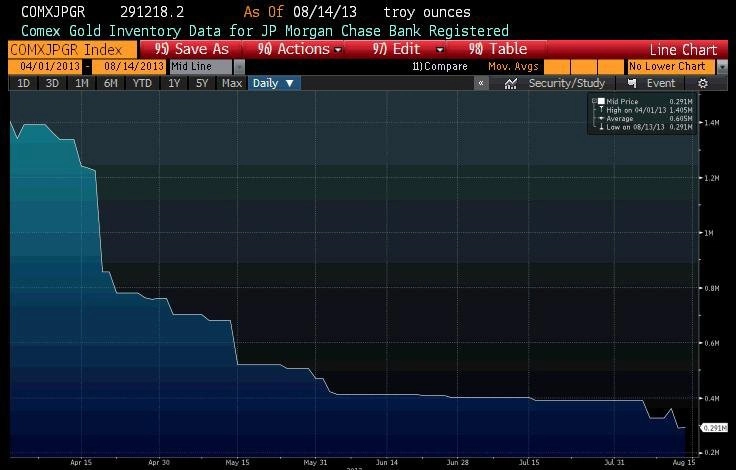This screenshot has height=470, width=736.
Task: Open the Security/Study label
Action: click(567, 84)
